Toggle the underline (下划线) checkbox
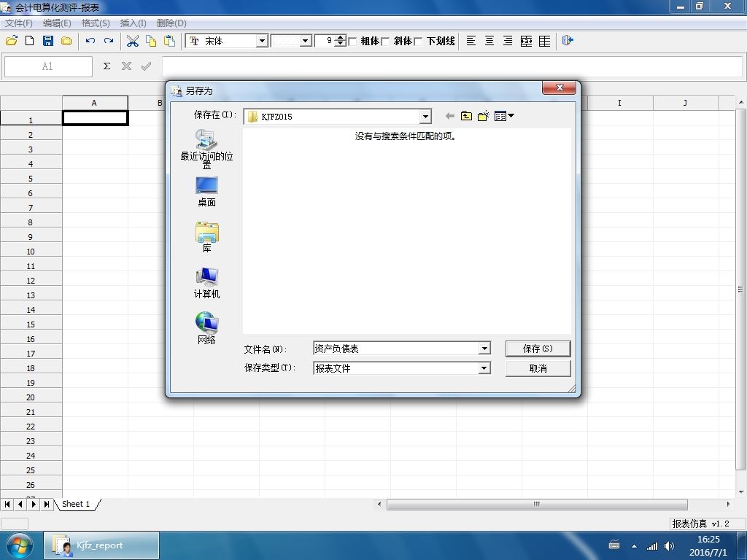 (418, 42)
